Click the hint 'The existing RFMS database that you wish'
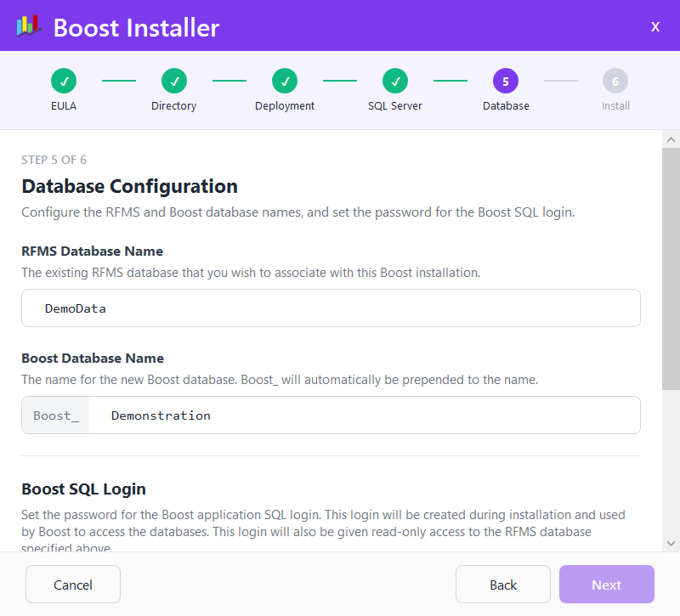680x616 pixels. click(251, 273)
